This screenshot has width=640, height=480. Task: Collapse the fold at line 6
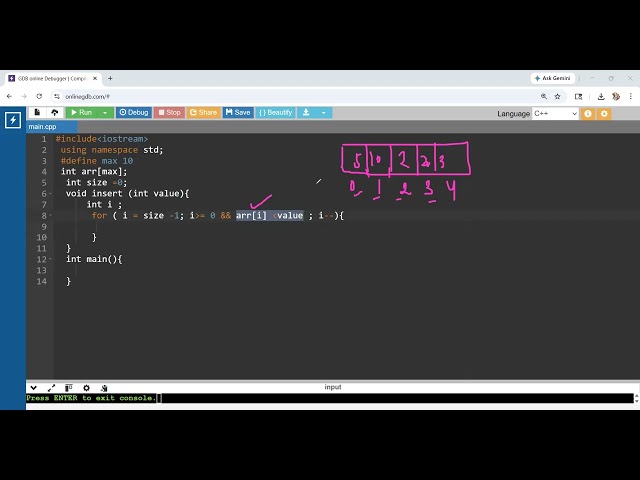coord(50,194)
